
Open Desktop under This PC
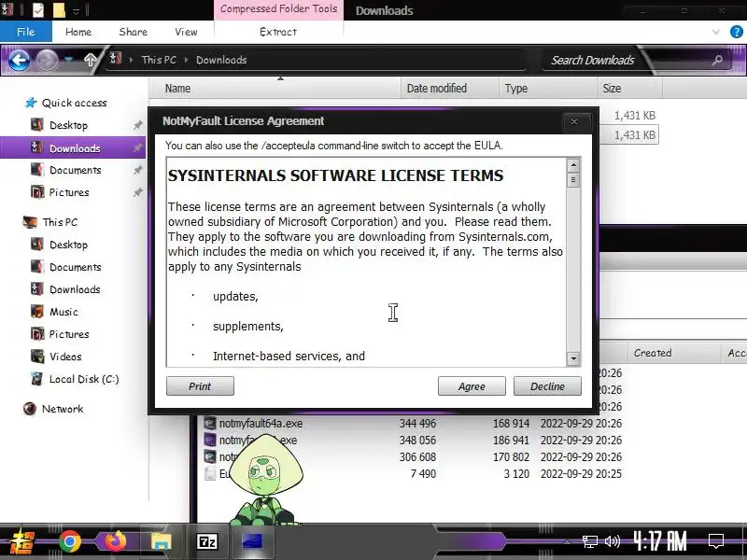point(68,245)
